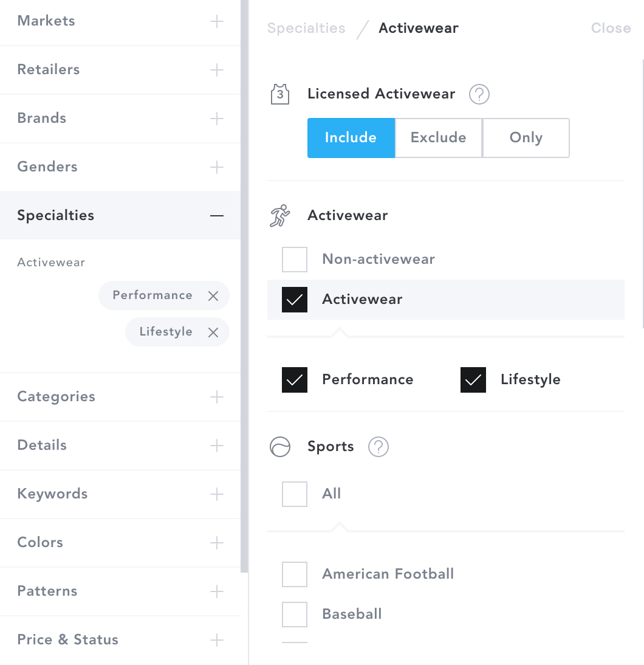Remove the Performance filter chip
Image resolution: width=644 pixels, height=665 pixels.
click(213, 295)
